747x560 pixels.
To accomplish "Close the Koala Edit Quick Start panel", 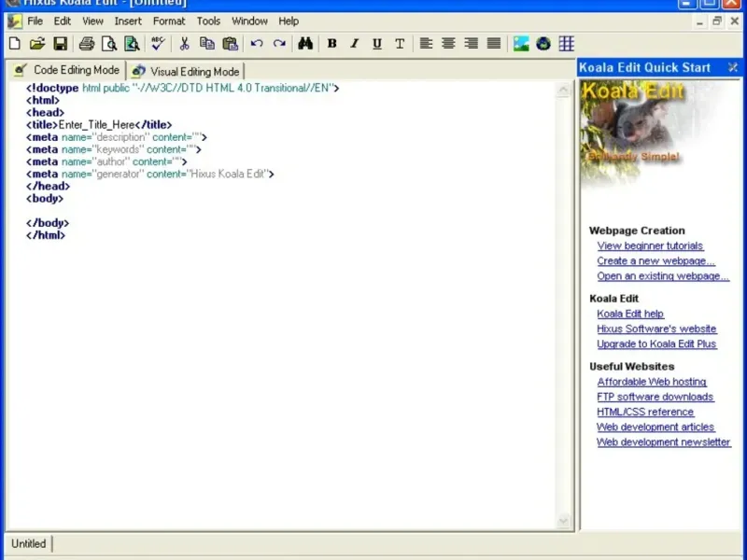I will coord(733,67).
